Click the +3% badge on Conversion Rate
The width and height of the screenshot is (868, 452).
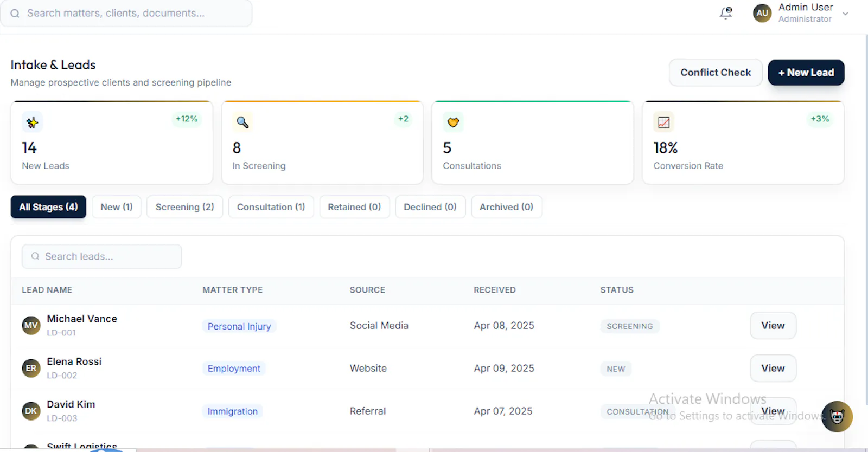pos(820,119)
